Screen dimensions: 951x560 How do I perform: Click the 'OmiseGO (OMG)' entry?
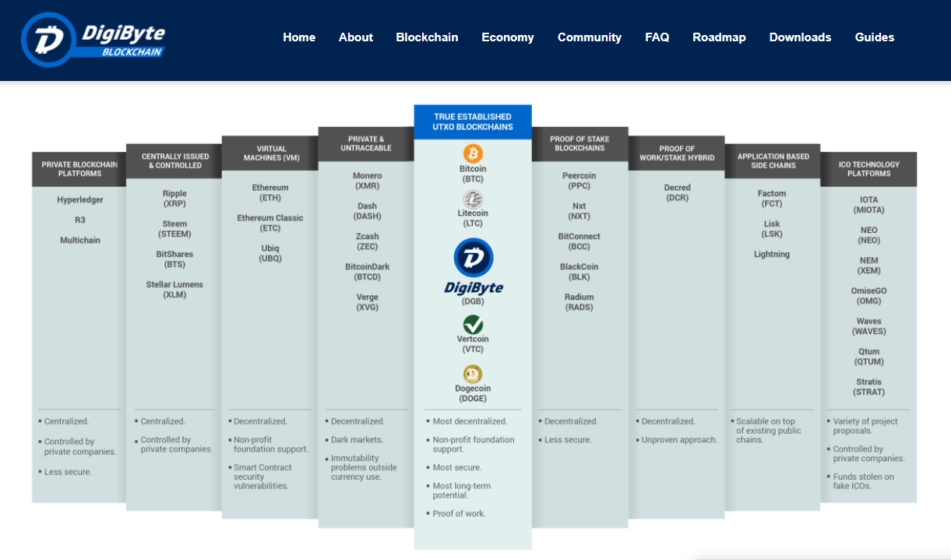click(868, 296)
